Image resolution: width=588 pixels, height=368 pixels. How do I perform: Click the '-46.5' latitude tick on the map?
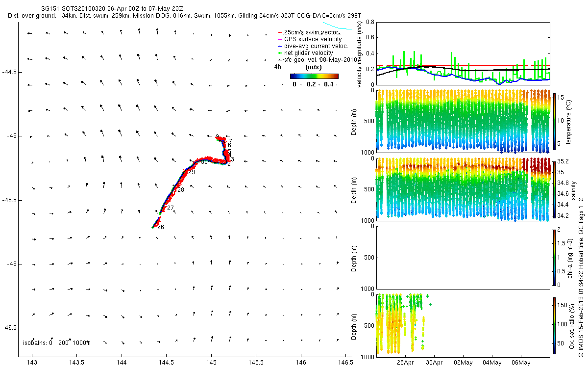point(10,328)
